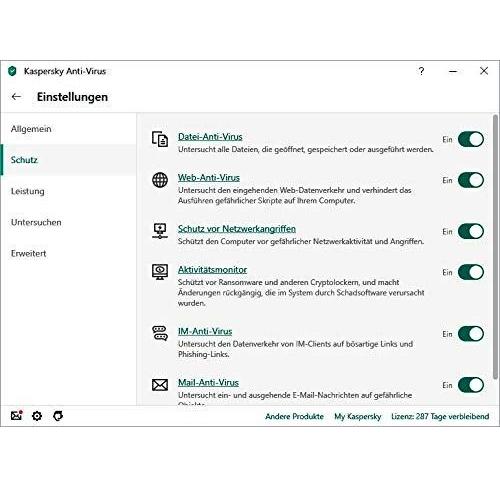500x500 pixels.
Task: Switch off the Aktivitätsmonitor toggle
Action: pyautogui.click(x=471, y=272)
